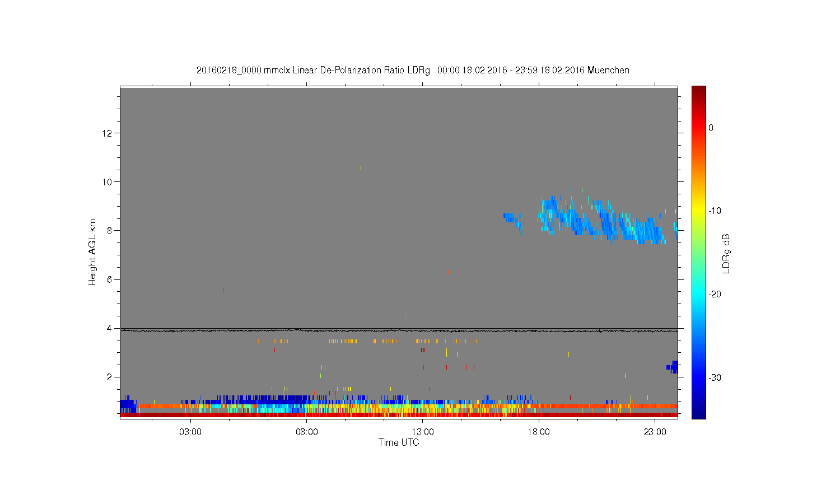
Task: Click the 08:00 time tick label
Action: 307,432
